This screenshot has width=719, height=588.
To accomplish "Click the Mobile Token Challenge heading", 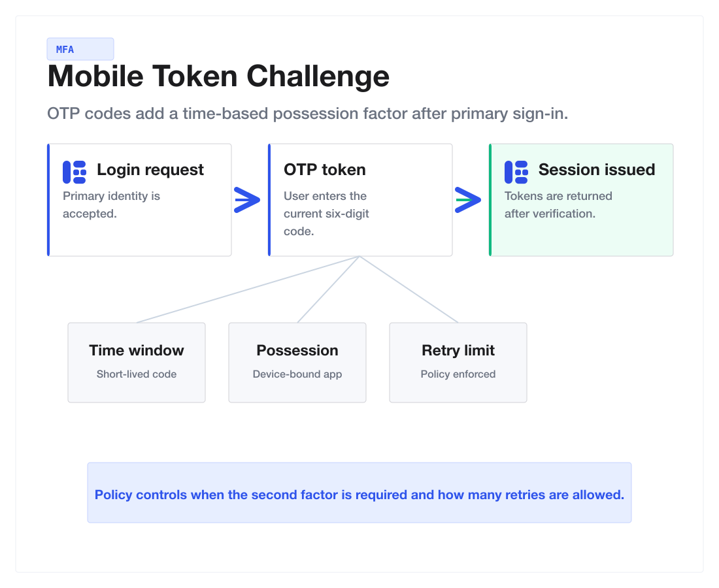I will [x=218, y=76].
